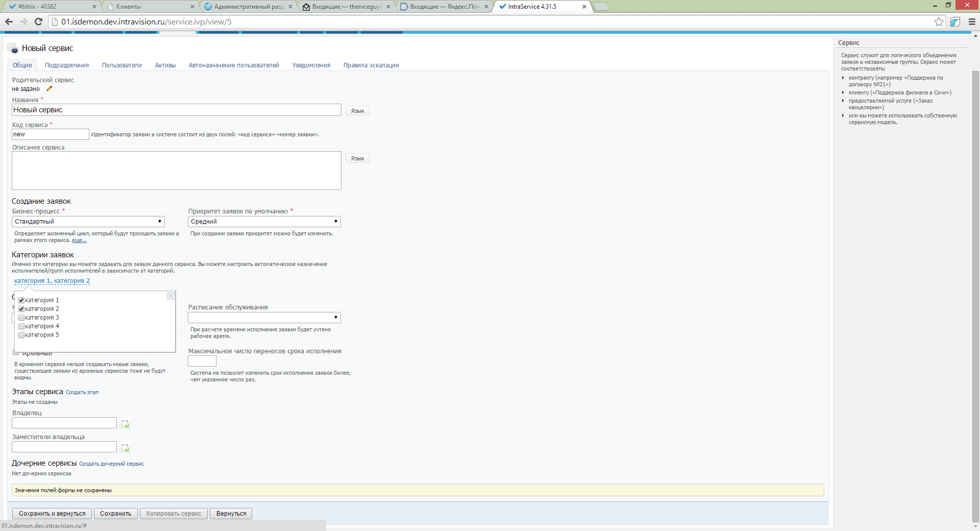Click Создать этап link
This screenshot has height=531, width=980.
point(82,392)
